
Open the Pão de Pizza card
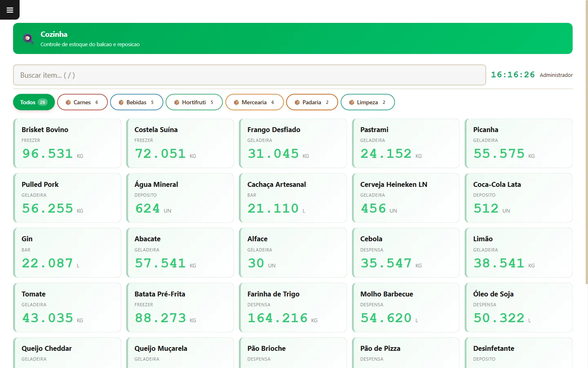[x=406, y=353]
